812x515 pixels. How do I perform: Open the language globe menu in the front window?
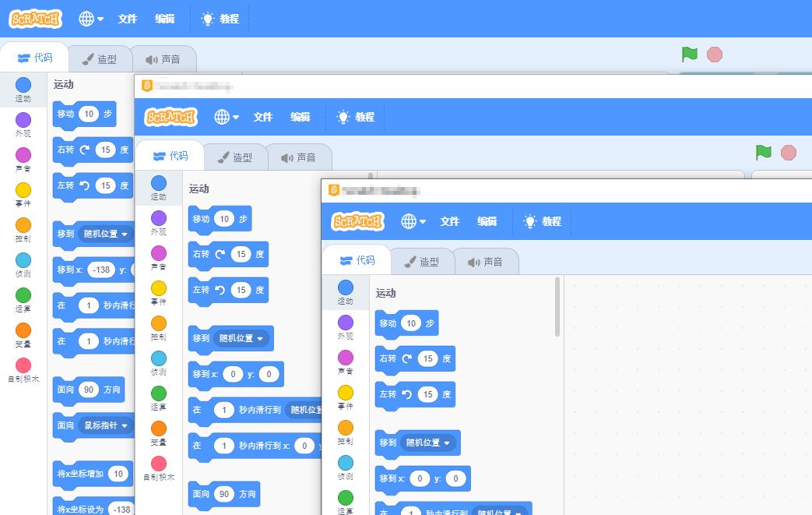pos(413,221)
